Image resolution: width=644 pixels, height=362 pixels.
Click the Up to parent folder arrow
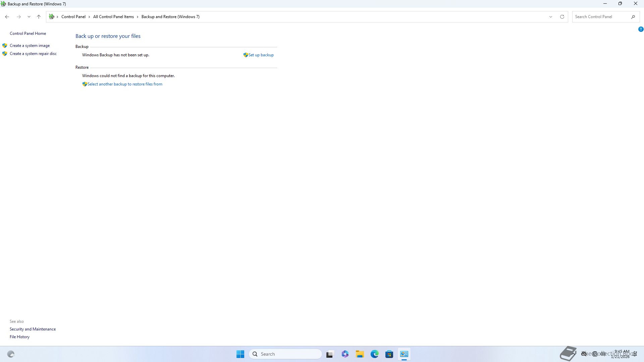coord(39,17)
